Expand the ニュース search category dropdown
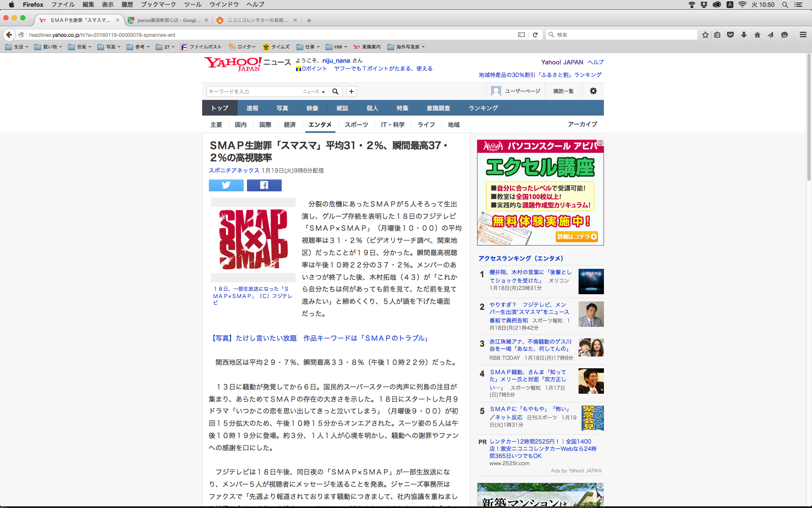812x508 pixels. pyautogui.click(x=314, y=91)
